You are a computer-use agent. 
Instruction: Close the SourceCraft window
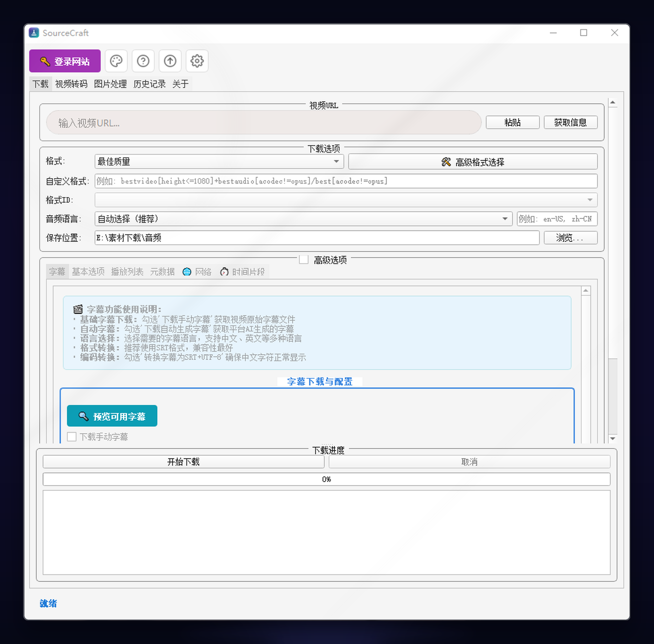[614, 33]
